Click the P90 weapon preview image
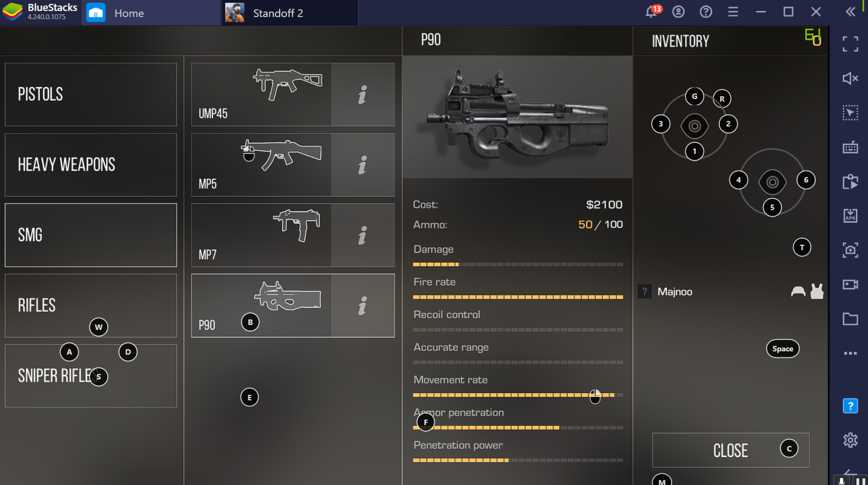Image resolution: width=868 pixels, height=485 pixels. click(517, 117)
